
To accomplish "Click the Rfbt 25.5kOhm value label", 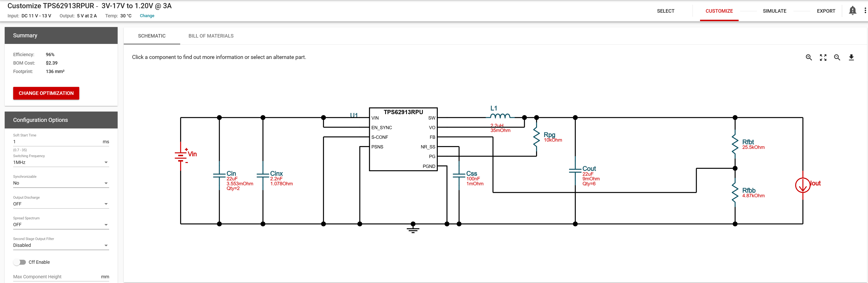I will (753, 147).
